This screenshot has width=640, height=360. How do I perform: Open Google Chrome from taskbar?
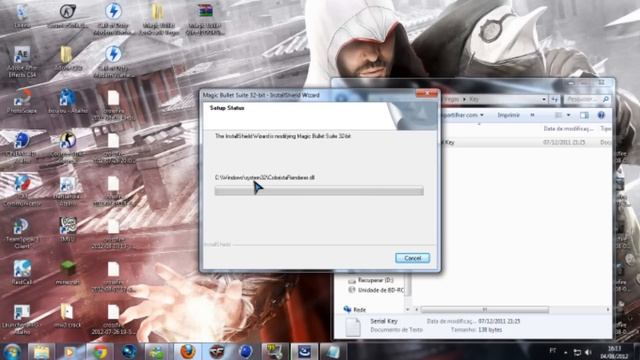click(x=100, y=351)
